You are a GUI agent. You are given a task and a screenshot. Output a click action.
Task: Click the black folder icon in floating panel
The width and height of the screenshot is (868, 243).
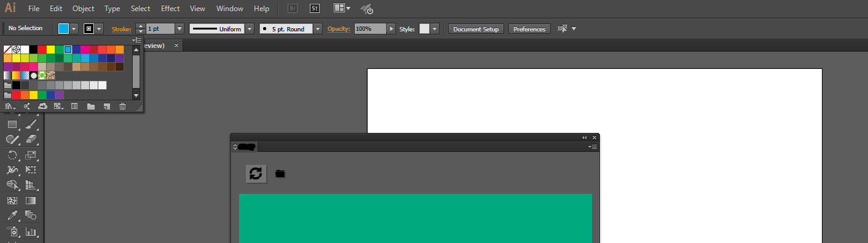(x=280, y=174)
